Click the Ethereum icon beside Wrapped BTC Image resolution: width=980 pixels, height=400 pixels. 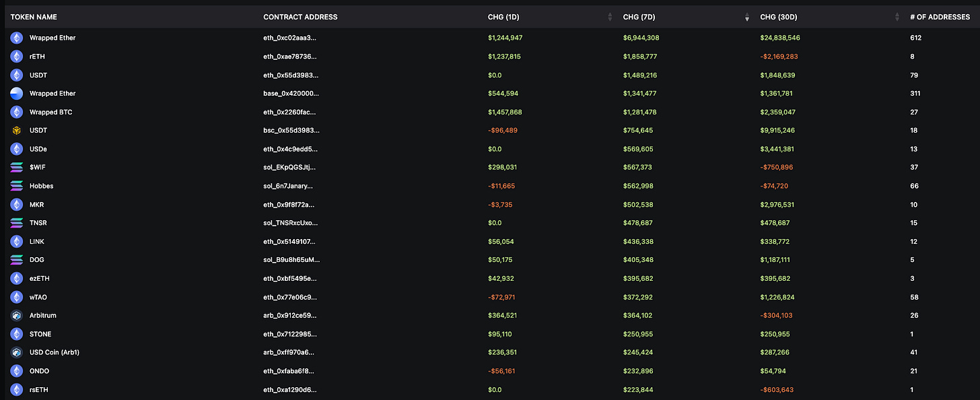pyautogui.click(x=16, y=112)
